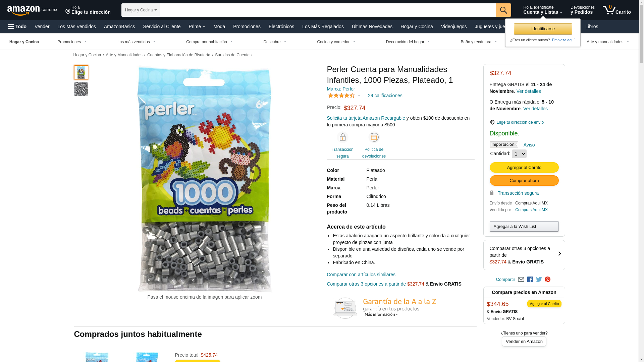644x362 pixels.
Task: Share product on Pinterest icon
Action: click(x=547, y=280)
